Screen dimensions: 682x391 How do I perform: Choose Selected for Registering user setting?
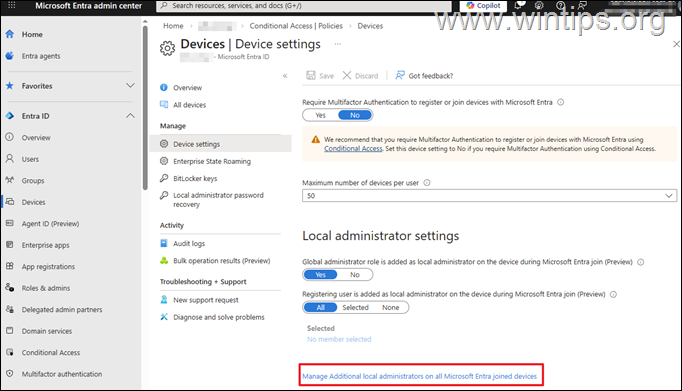[x=355, y=307]
